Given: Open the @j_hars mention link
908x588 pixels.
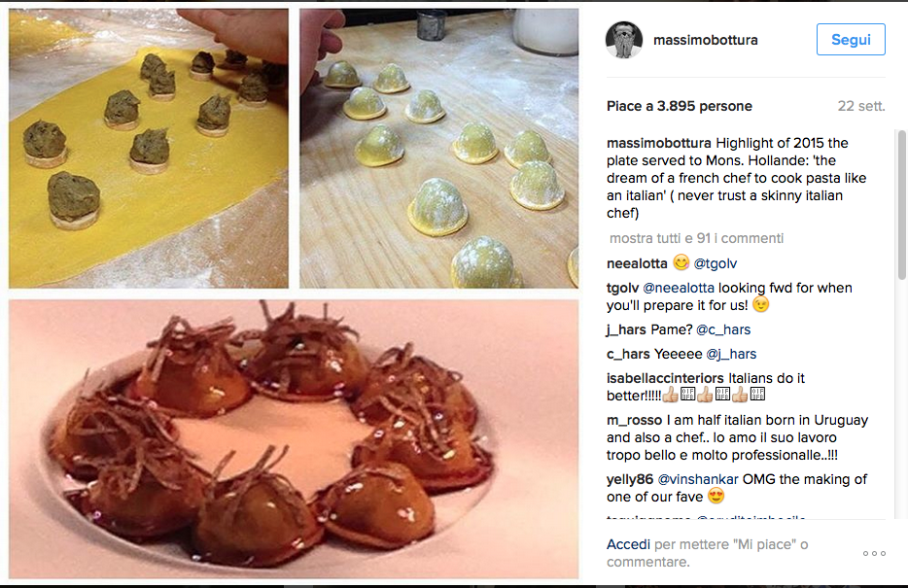Looking at the screenshot, I should pyautogui.click(x=731, y=353).
